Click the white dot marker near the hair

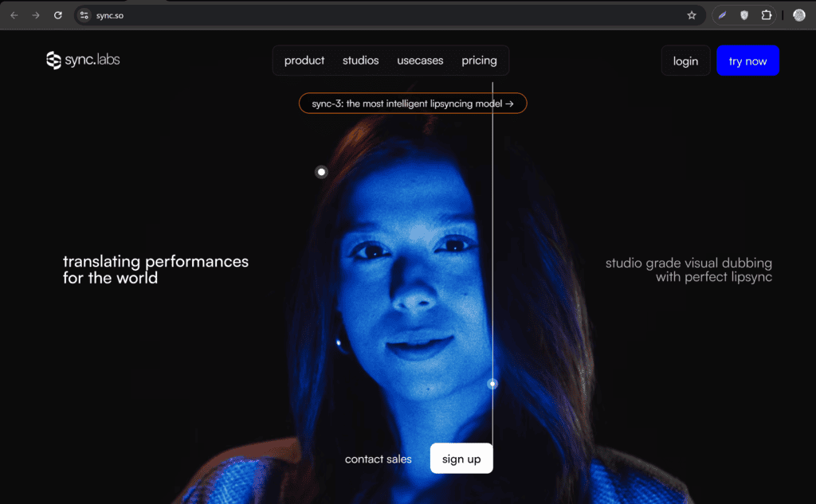(322, 172)
